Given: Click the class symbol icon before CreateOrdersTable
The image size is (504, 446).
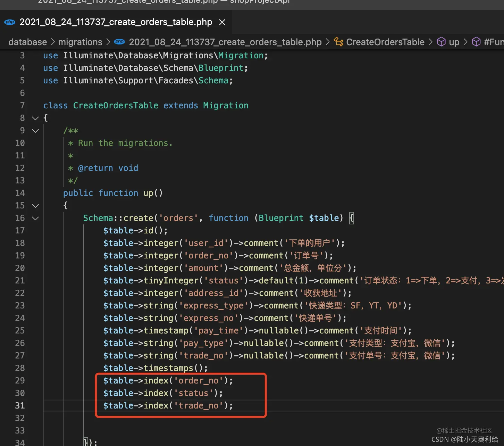Looking at the screenshot, I should 338,42.
